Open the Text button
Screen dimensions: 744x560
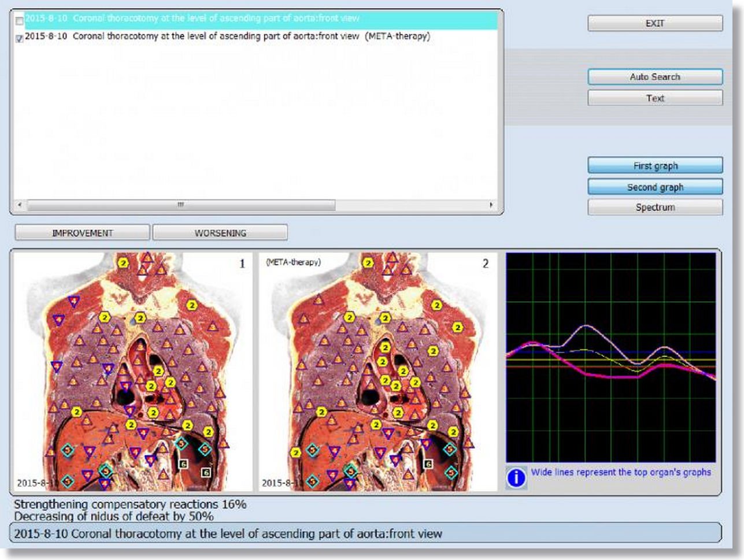click(x=655, y=98)
